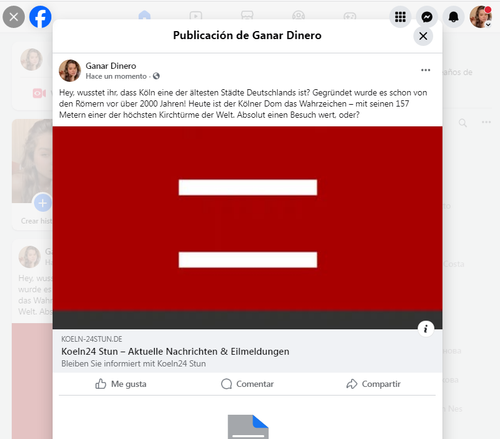This screenshot has width=500, height=439.
Task: Go to the Gaming tab in top navigation
Action: (350, 15)
